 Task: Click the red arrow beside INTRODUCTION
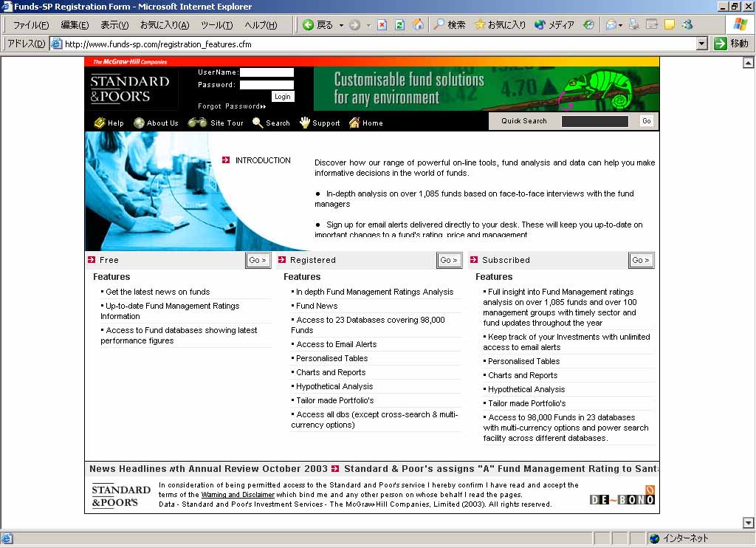226,160
